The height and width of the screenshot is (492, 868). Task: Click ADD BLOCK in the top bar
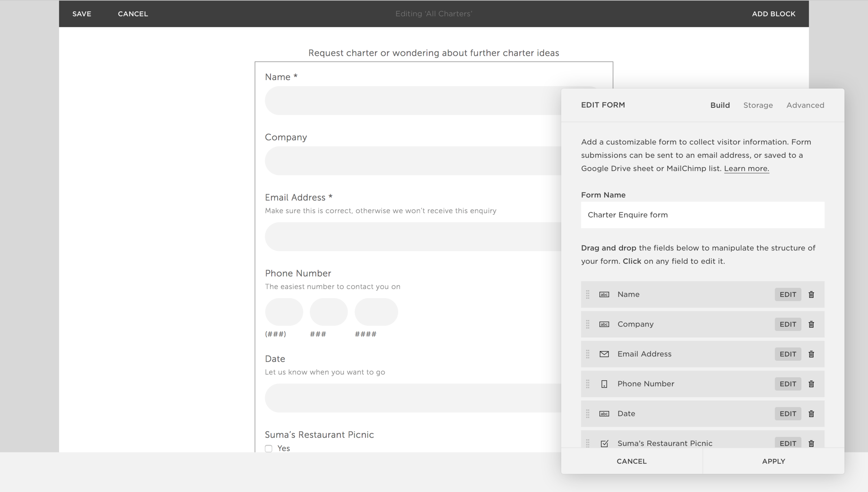click(x=774, y=14)
